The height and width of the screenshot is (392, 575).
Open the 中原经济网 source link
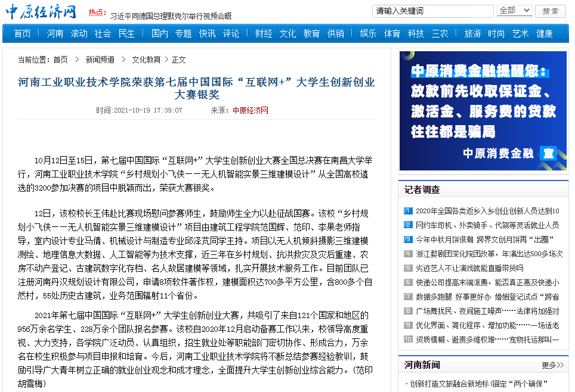(x=251, y=110)
